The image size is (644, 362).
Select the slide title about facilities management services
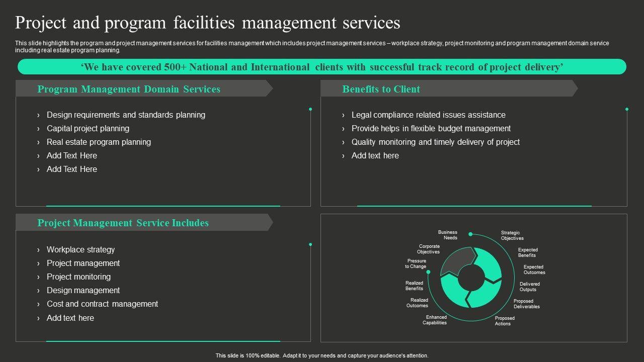[208, 23]
